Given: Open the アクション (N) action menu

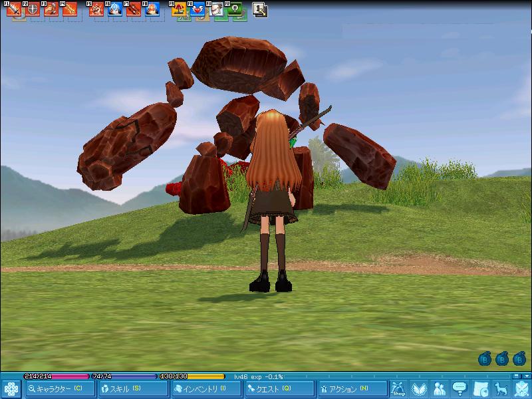Looking at the screenshot, I should 352,388.
